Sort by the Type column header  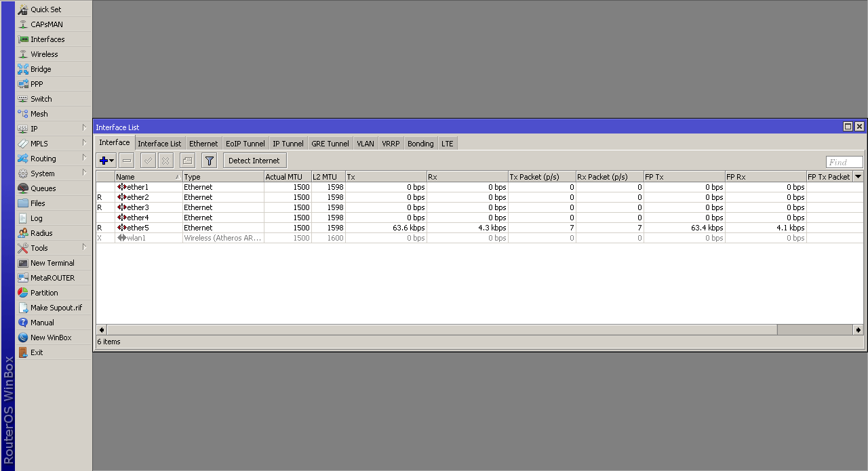pos(223,177)
